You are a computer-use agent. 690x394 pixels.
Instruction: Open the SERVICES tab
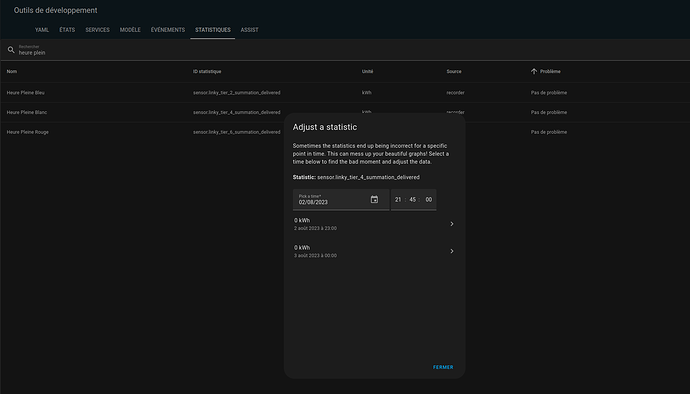(x=97, y=30)
